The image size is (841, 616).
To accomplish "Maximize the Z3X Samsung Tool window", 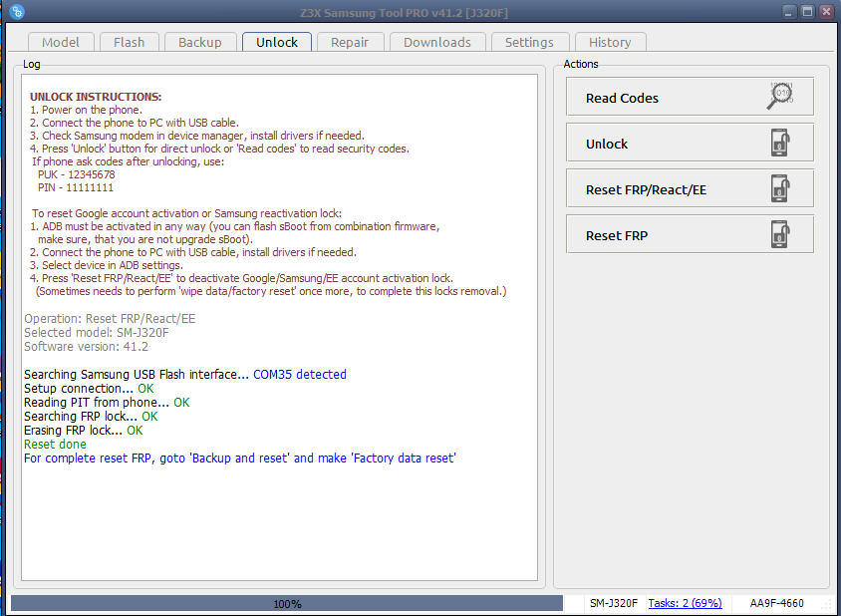I will (808, 11).
